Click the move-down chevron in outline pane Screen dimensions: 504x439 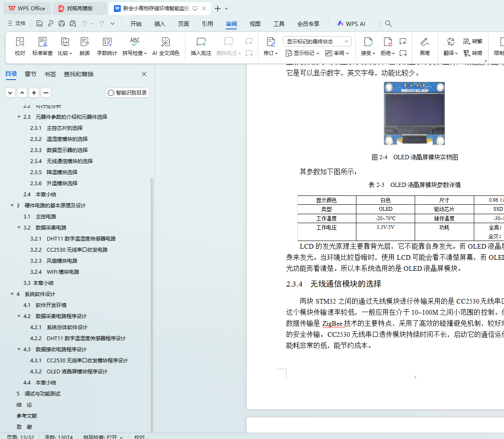[x=10, y=93]
